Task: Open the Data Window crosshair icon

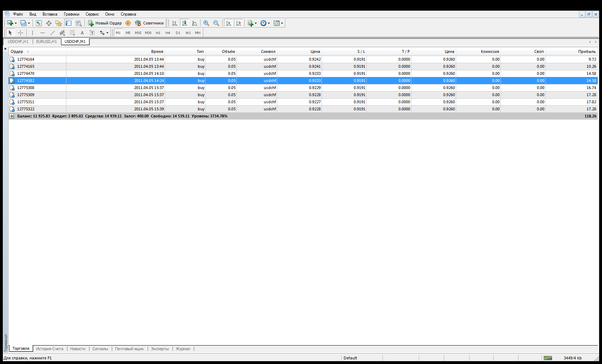Action: (49, 23)
